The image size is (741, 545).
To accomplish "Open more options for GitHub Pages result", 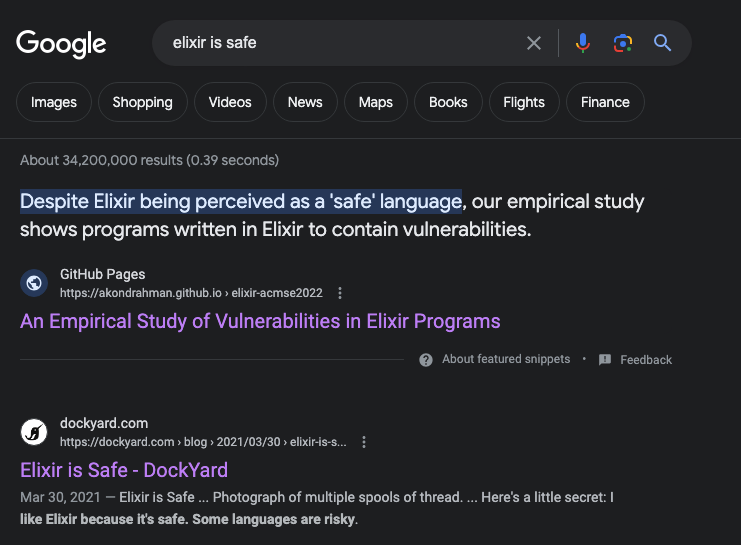I will point(340,293).
